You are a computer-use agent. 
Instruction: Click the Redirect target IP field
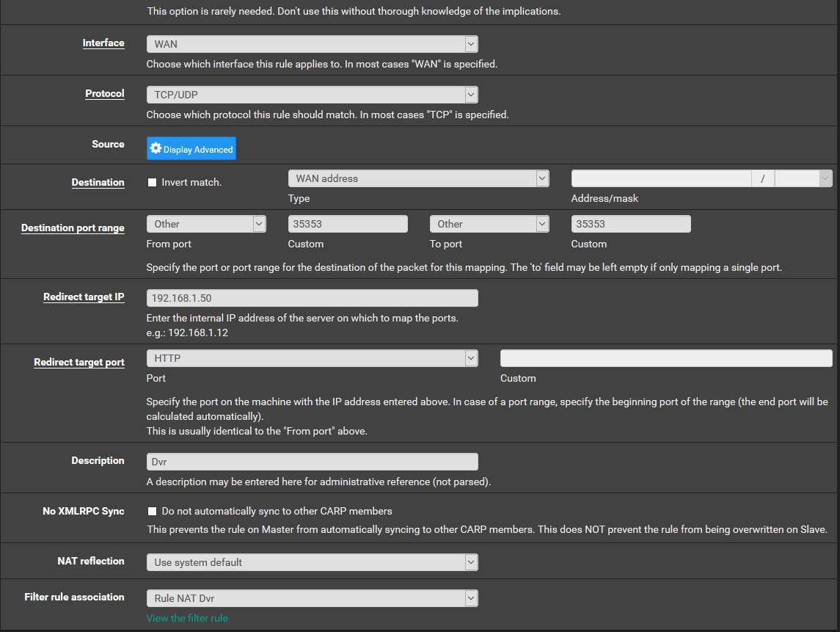(x=312, y=298)
